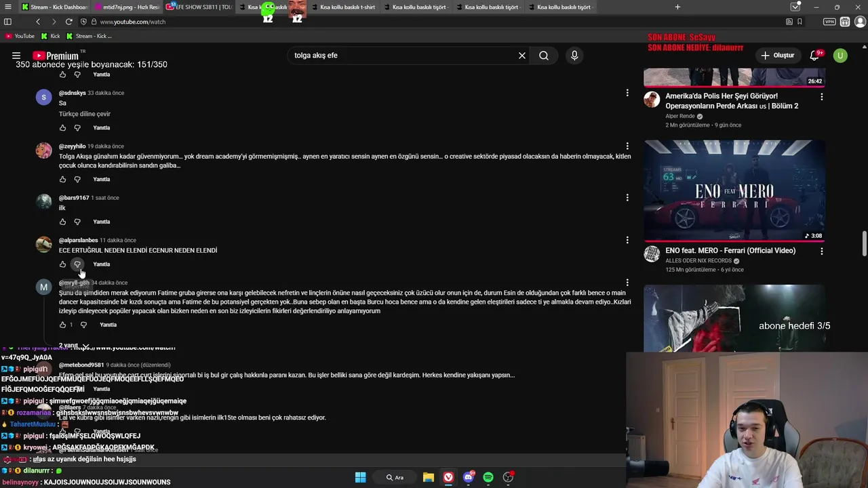
Task: Open the Windows Start menu
Action: tap(361, 477)
